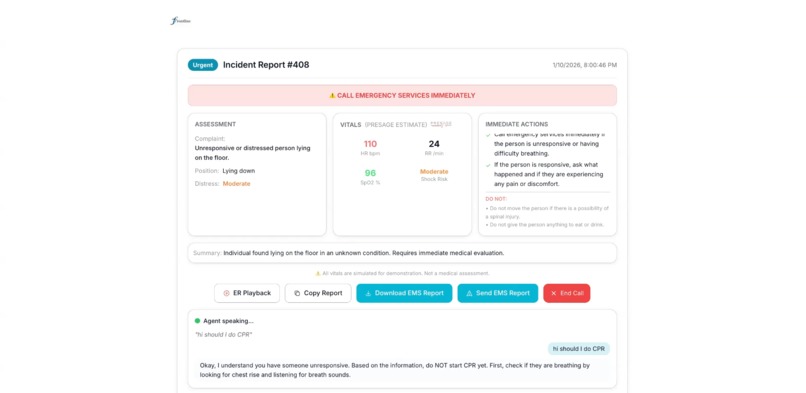Click the record icon on ER Playback

226,293
